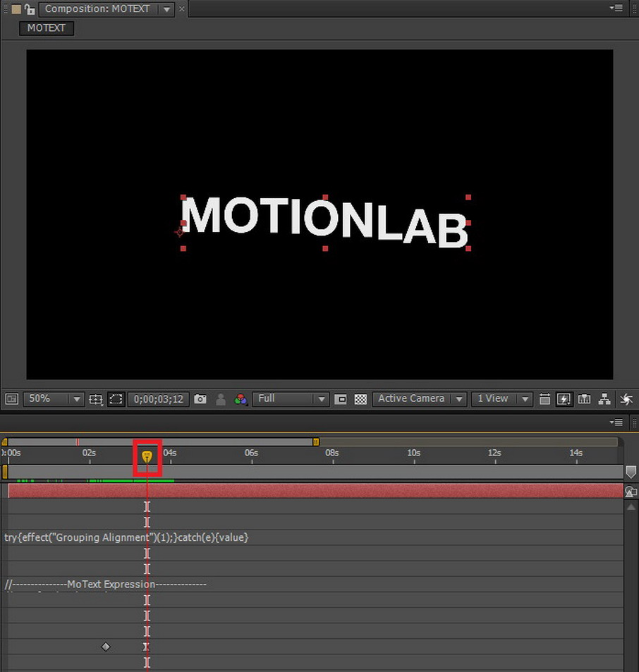Open the Comp Flowchart icon
The image size is (639, 672).
tap(604, 399)
